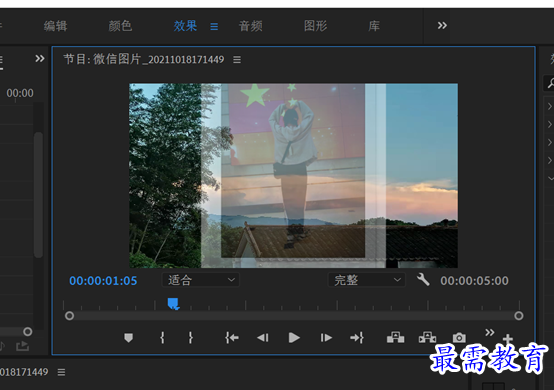Click the right zoom scroll bar handle
554x390 pixels.
(x=519, y=316)
